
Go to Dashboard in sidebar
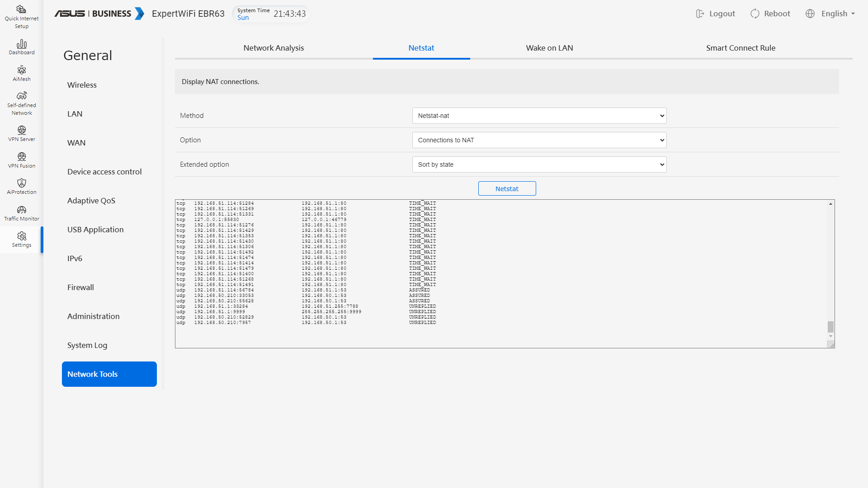tap(21, 47)
